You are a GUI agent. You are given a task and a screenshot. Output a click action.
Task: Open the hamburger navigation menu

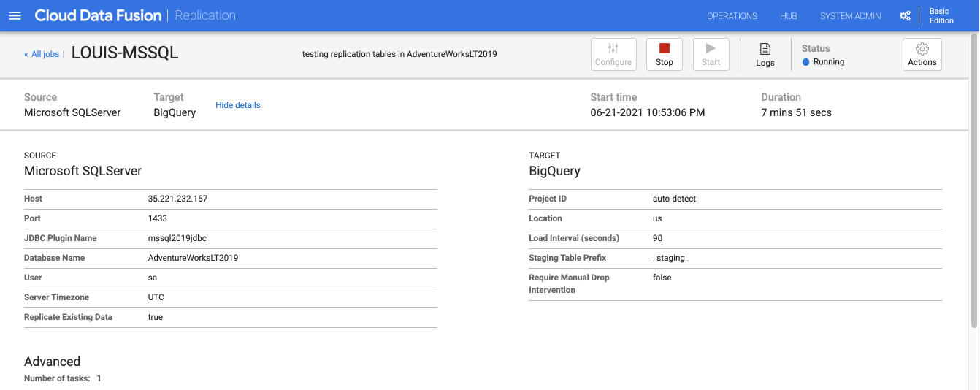tap(15, 15)
